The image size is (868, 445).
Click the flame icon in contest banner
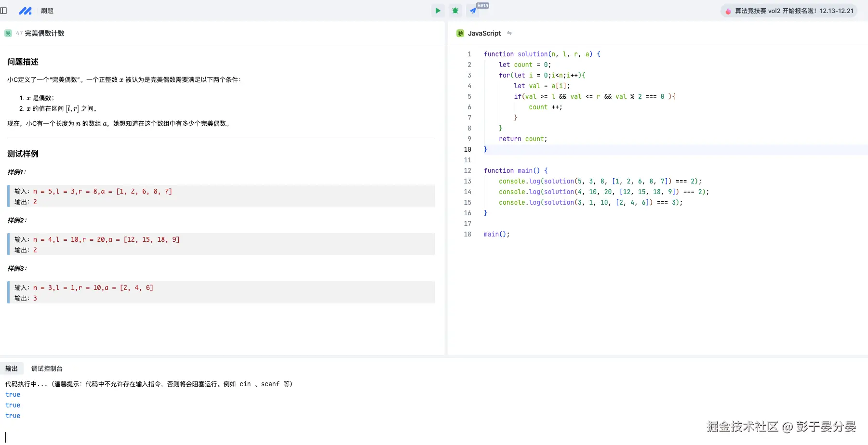728,11
